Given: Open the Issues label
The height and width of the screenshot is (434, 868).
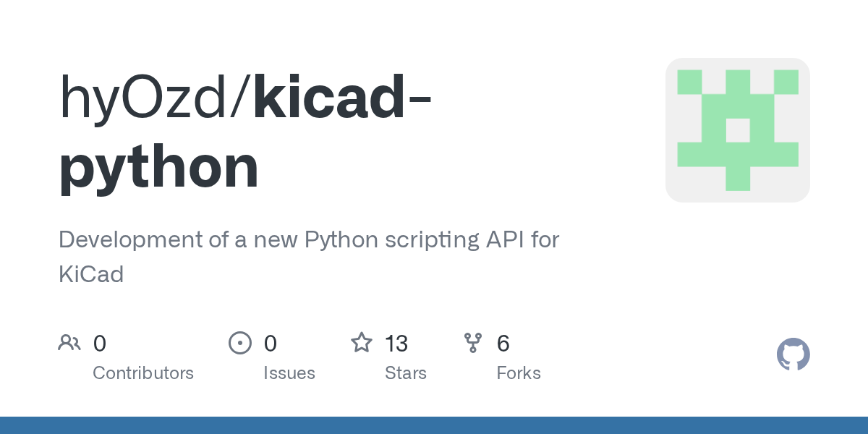Looking at the screenshot, I should coord(289,373).
